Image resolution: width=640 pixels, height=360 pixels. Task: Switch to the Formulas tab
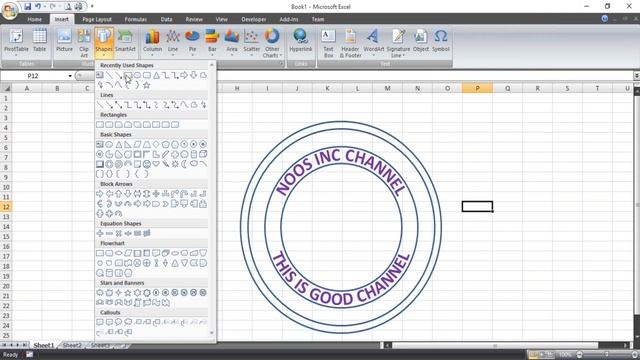pos(136,19)
